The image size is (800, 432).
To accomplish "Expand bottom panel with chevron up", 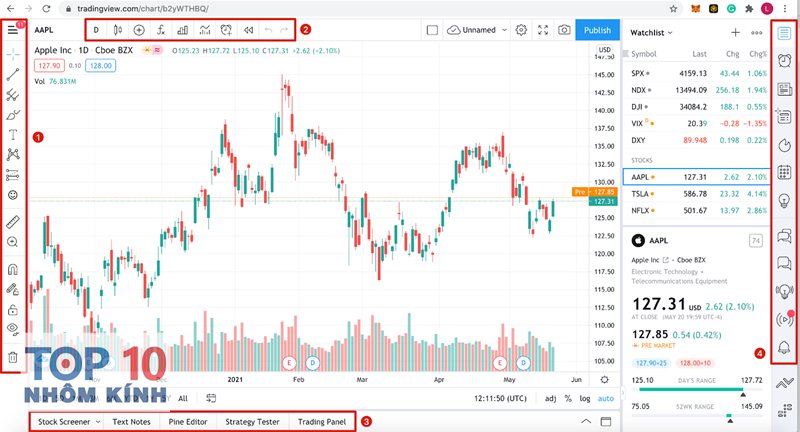I will click(586, 421).
